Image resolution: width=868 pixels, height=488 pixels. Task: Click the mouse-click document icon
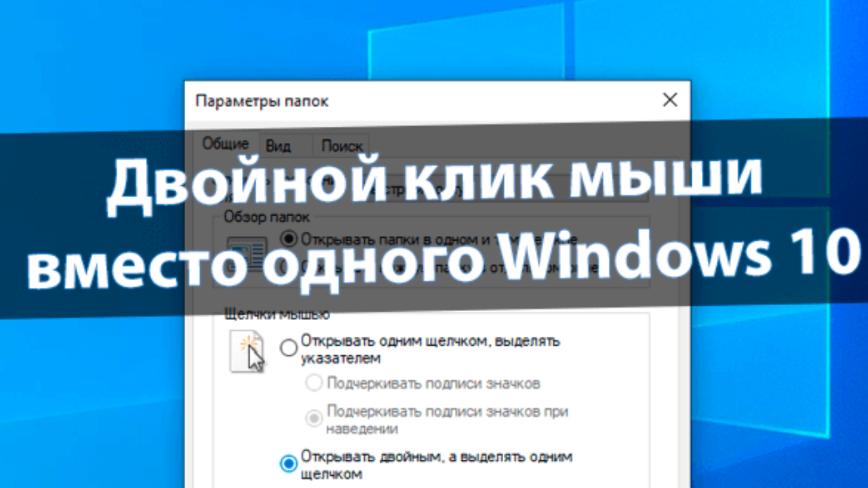[x=248, y=352]
